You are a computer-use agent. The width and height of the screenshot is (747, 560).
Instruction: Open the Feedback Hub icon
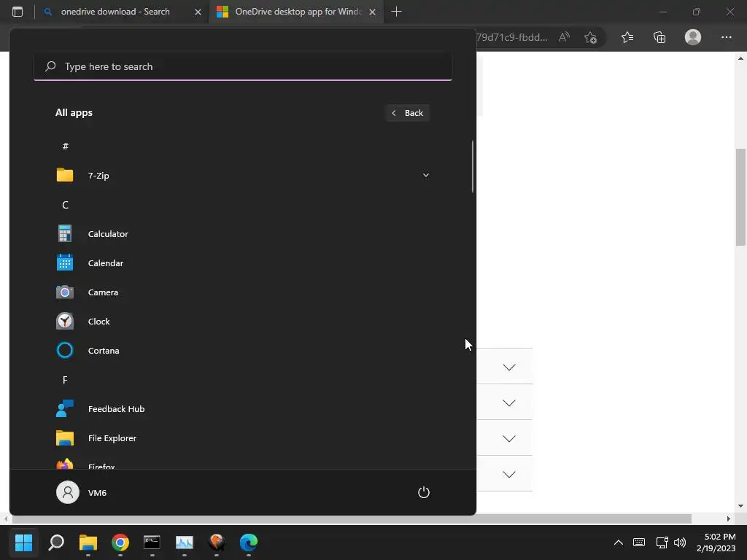click(65, 408)
